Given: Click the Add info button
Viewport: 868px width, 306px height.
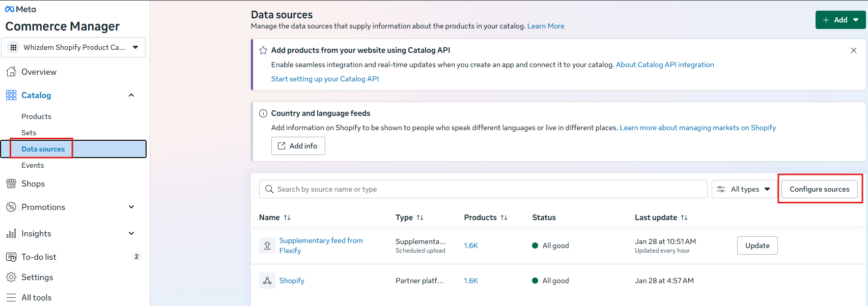Looking at the screenshot, I should pos(298,146).
